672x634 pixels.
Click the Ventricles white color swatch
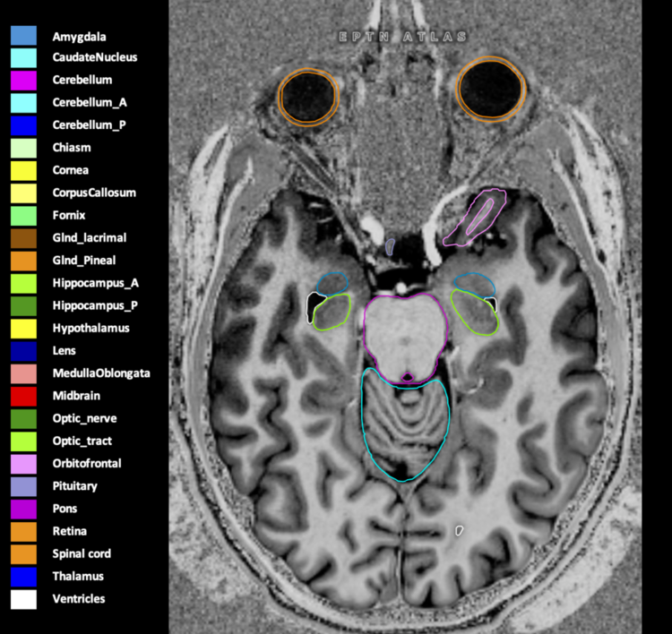pos(23,599)
